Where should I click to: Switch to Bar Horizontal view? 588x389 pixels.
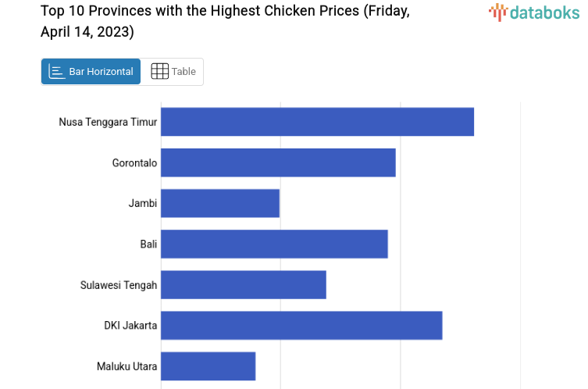pyautogui.click(x=91, y=72)
